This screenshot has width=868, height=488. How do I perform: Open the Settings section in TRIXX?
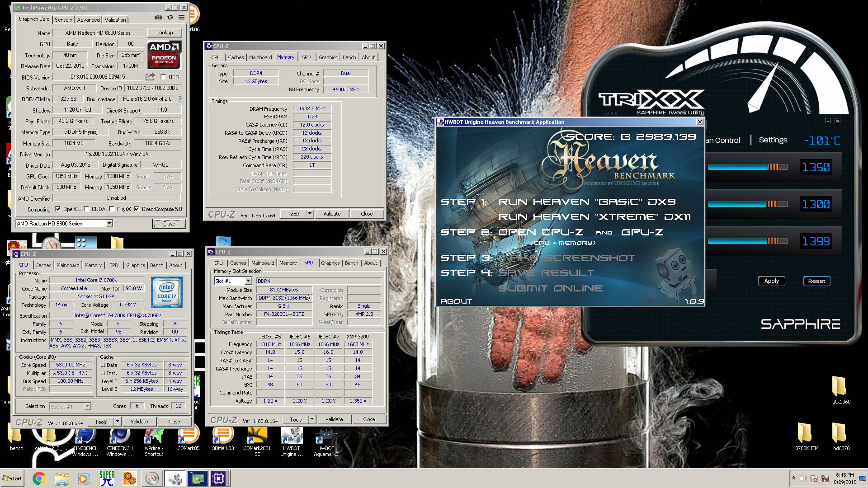click(x=773, y=140)
